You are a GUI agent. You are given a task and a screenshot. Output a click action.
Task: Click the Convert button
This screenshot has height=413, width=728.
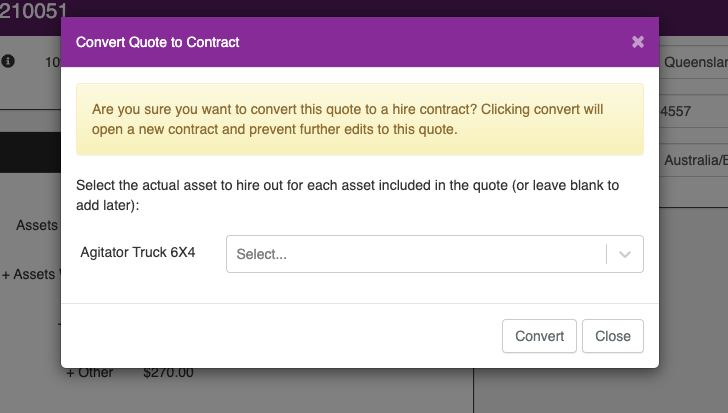[539, 336]
